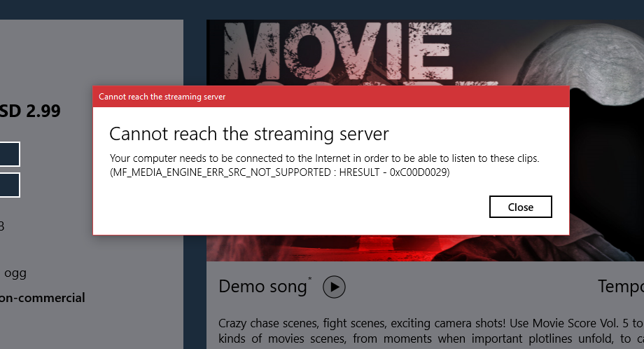Click the 'Your computer needs to be connected' message
This screenshot has width=644, height=349.
pyautogui.click(x=325, y=158)
